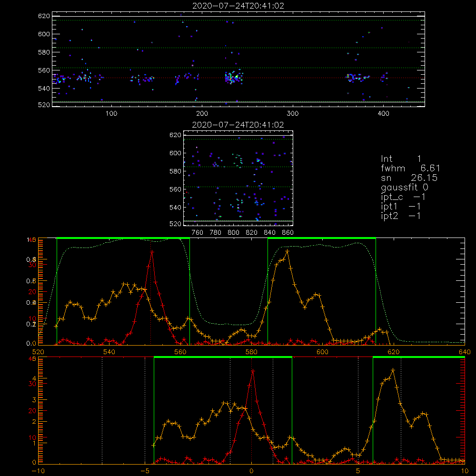Click the red peak top in the bottom profile plot
The height and width of the screenshot is (476, 476).
pyautogui.click(x=253, y=371)
